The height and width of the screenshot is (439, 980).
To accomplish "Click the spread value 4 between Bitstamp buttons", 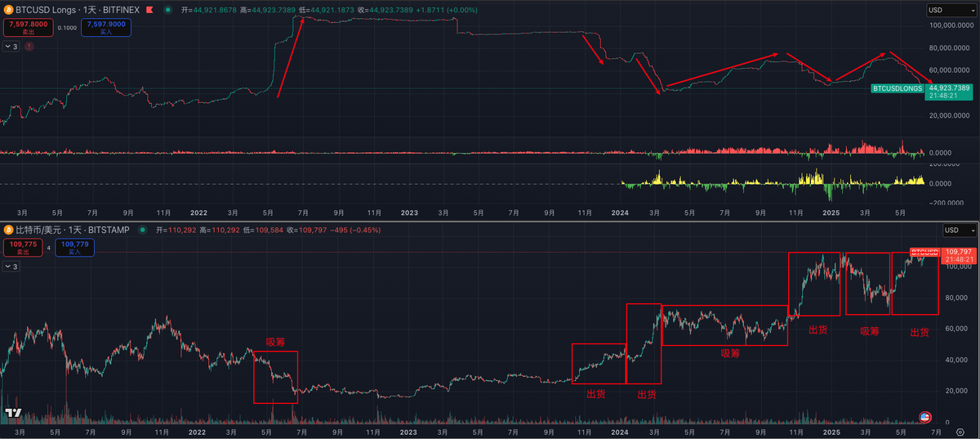I will (48, 247).
